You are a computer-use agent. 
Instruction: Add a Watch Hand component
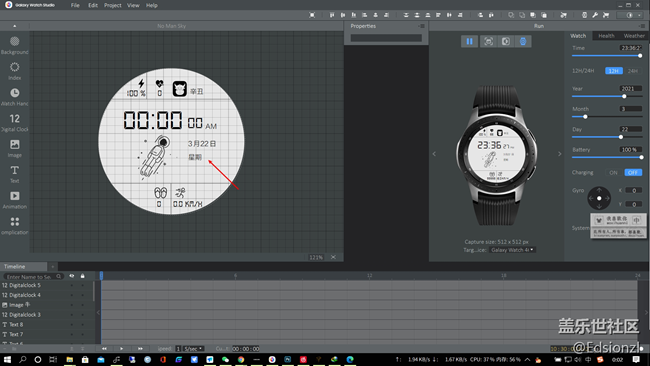point(15,97)
